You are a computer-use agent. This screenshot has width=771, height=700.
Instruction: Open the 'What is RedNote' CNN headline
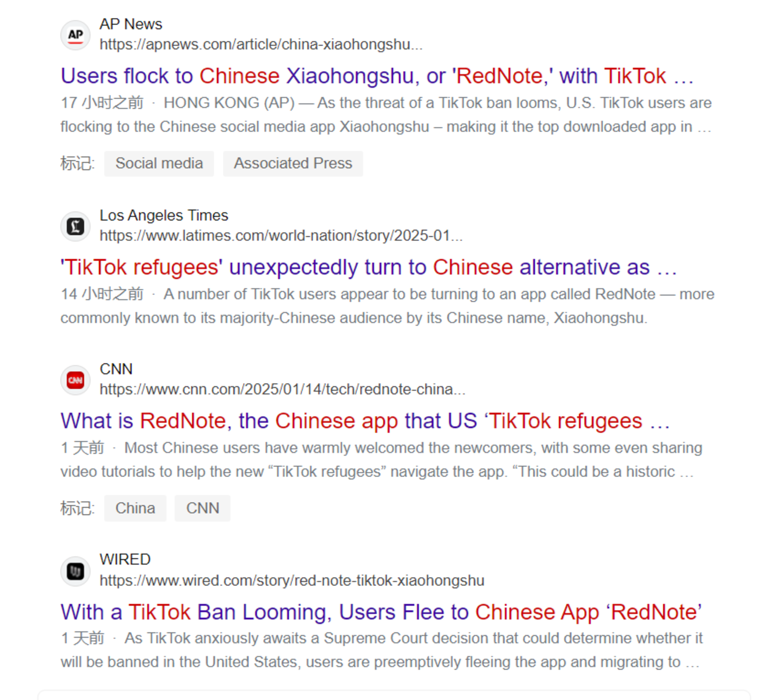coord(365,421)
